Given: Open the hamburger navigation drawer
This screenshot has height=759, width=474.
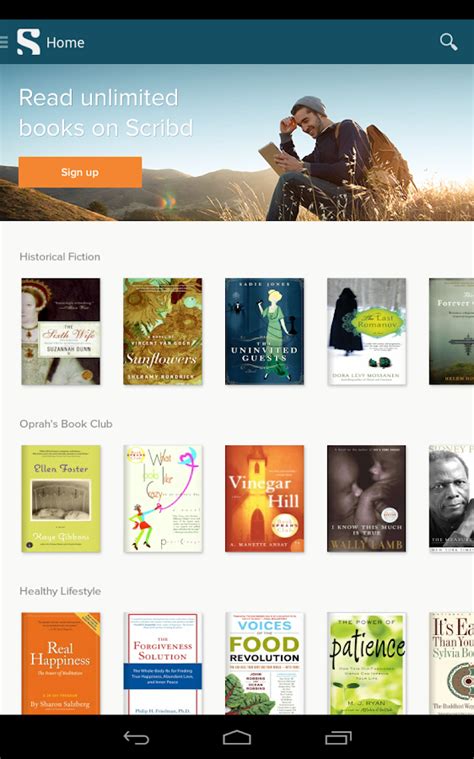Looking at the screenshot, I should pos(4,42).
